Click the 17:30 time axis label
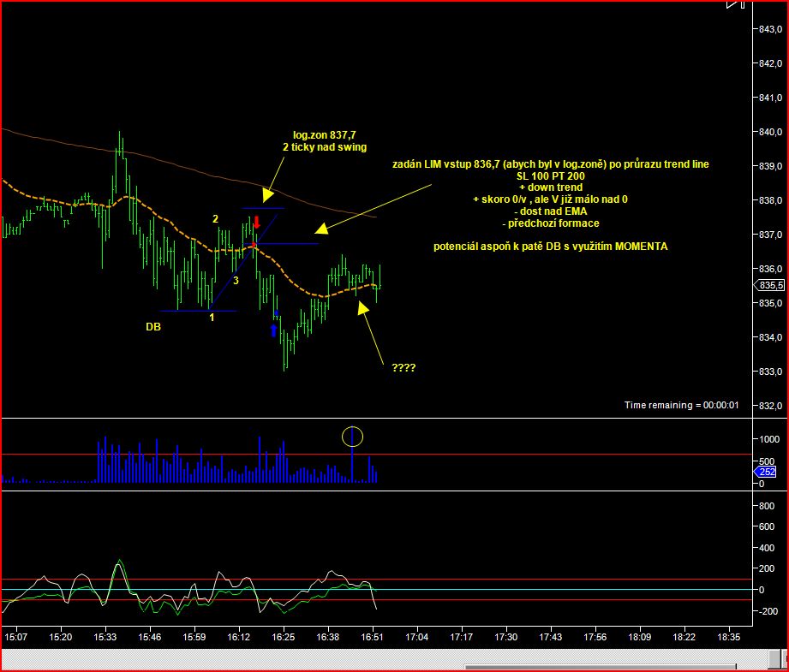 505,637
